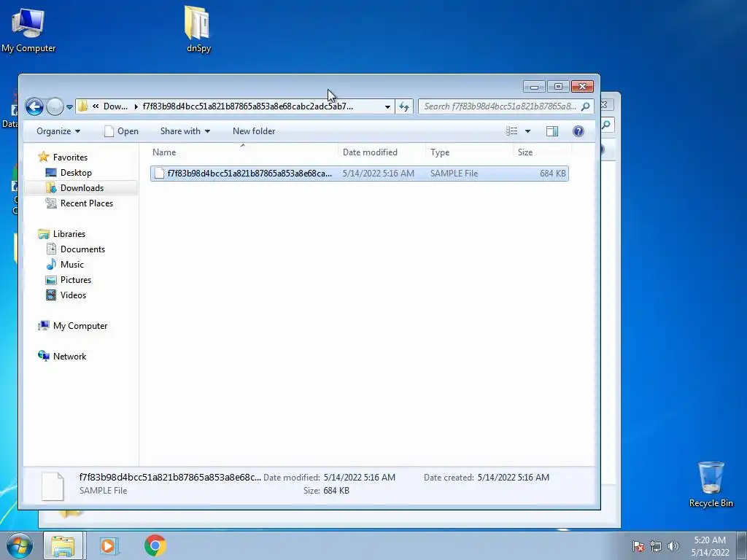Close the front Explorer window
This screenshot has height=560, width=747.
pos(582,86)
